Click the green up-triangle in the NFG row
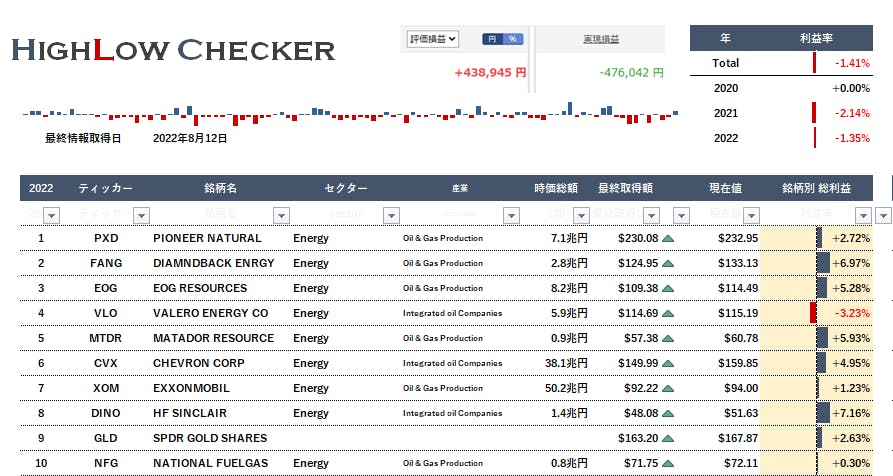 (x=668, y=463)
